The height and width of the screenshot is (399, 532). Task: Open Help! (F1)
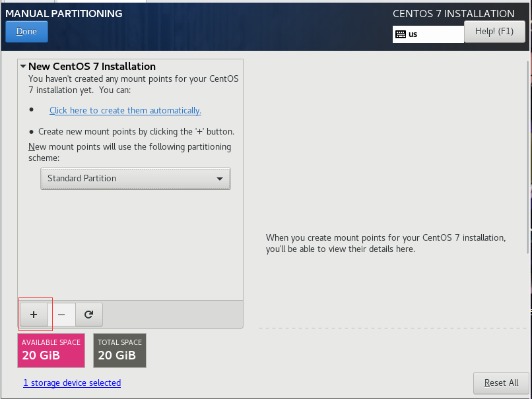pos(494,32)
